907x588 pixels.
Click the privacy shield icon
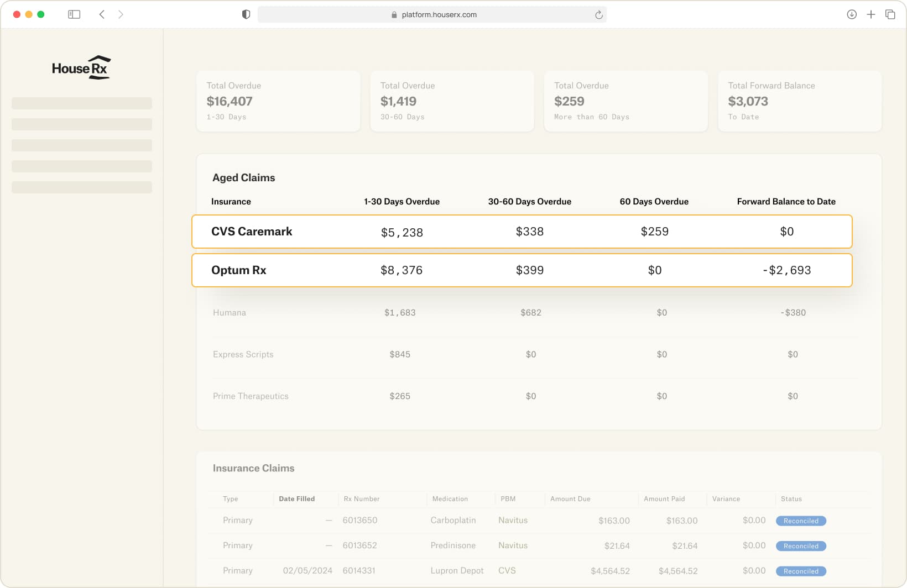(x=246, y=14)
